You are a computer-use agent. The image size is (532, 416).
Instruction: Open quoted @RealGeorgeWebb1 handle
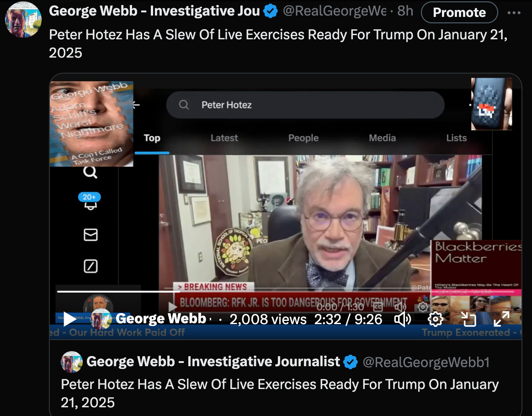coord(426,362)
